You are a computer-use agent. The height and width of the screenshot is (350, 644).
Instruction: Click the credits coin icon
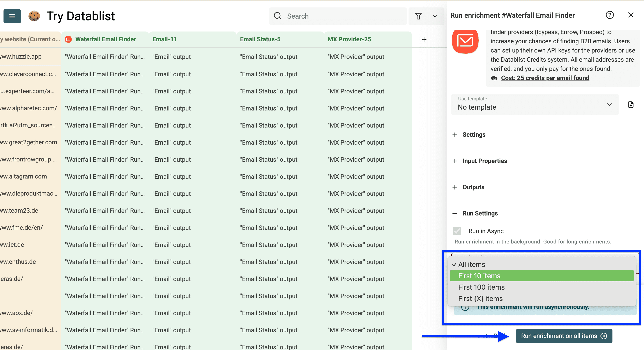click(494, 78)
